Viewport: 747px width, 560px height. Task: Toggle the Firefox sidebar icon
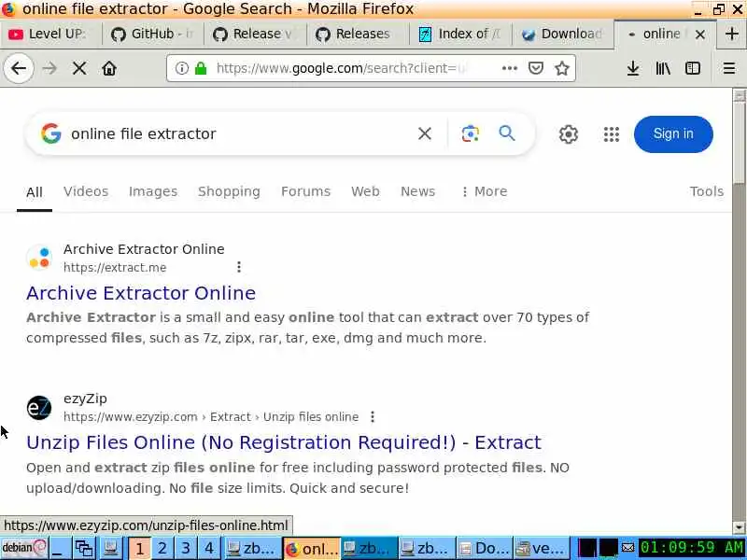693,68
